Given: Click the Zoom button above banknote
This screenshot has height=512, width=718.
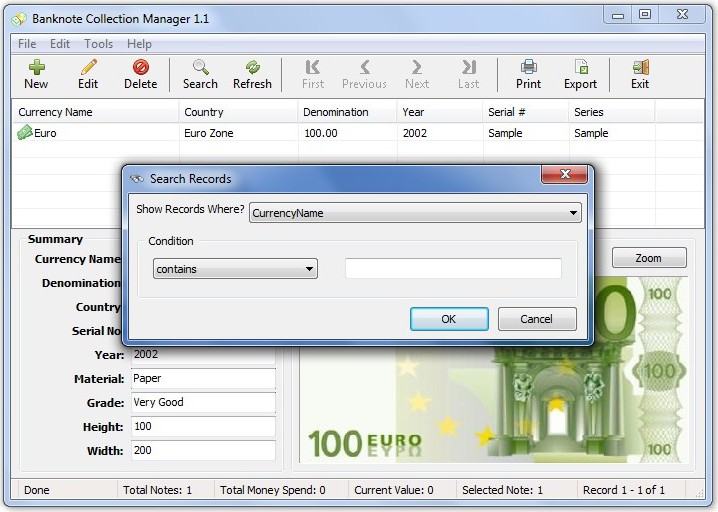Looking at the screenshot, I should click(648, 258).
